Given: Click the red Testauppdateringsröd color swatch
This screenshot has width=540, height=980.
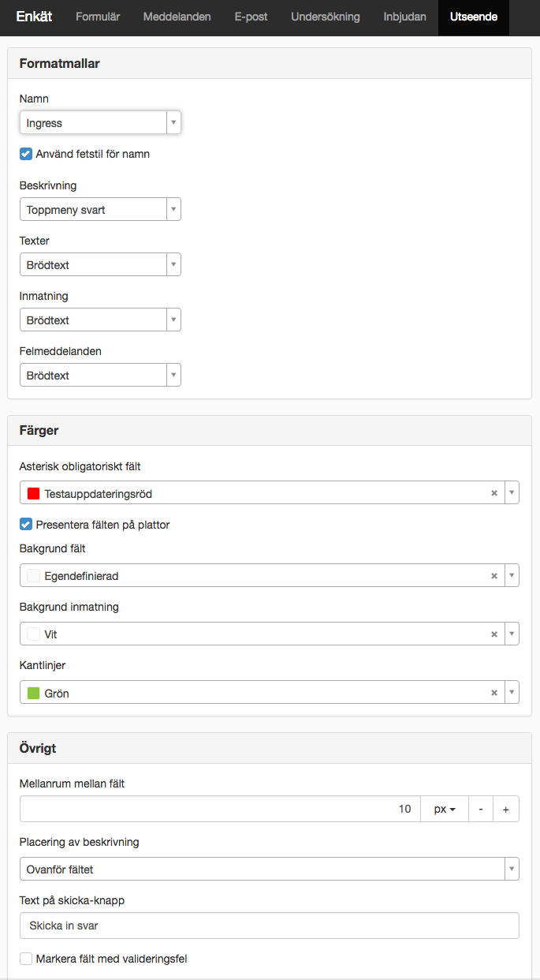Looking at the screenshot, I should coord(33,493).
